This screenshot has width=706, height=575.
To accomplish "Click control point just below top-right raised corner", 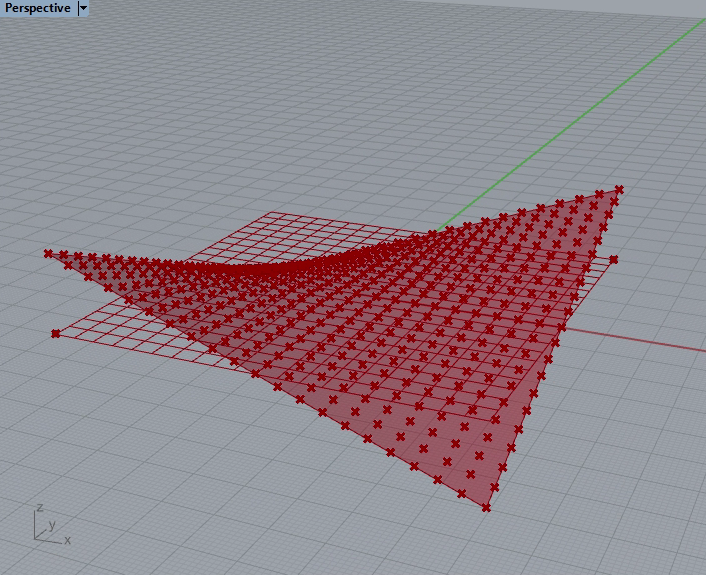I will coord(613,204).
